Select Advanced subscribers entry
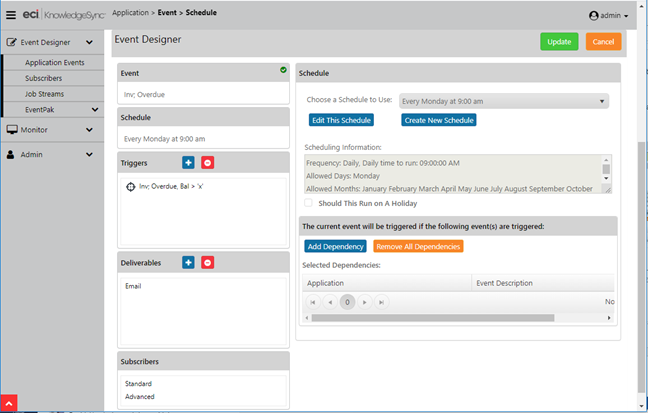The height and width of the screenshot is (413, 648). (x=140, y=396)
